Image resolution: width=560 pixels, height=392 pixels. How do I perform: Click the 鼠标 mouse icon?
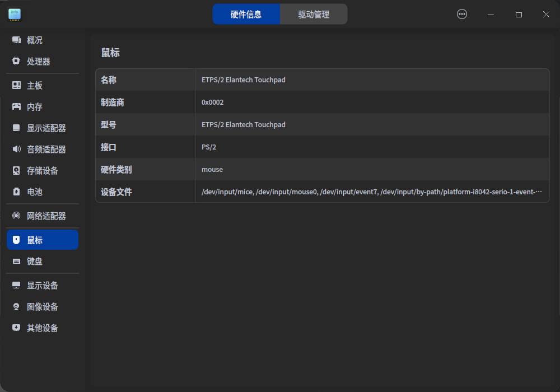[x=16, y=240]
